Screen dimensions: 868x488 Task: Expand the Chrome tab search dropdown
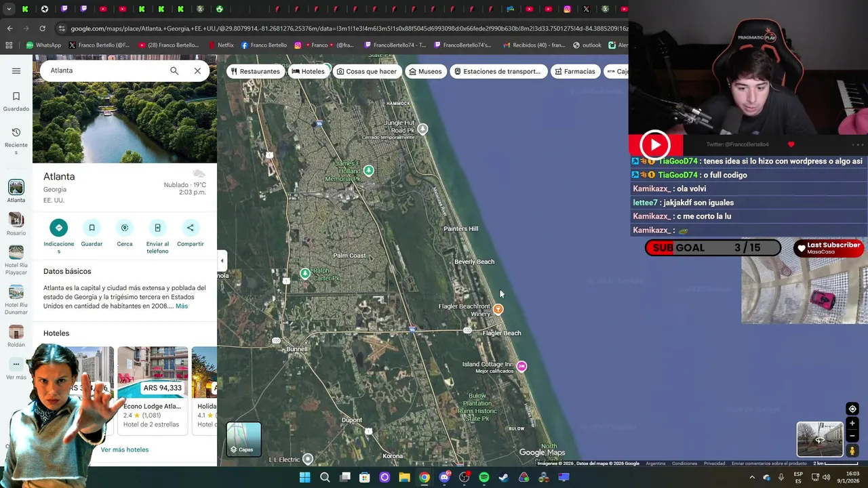click(x=7, y=9)
